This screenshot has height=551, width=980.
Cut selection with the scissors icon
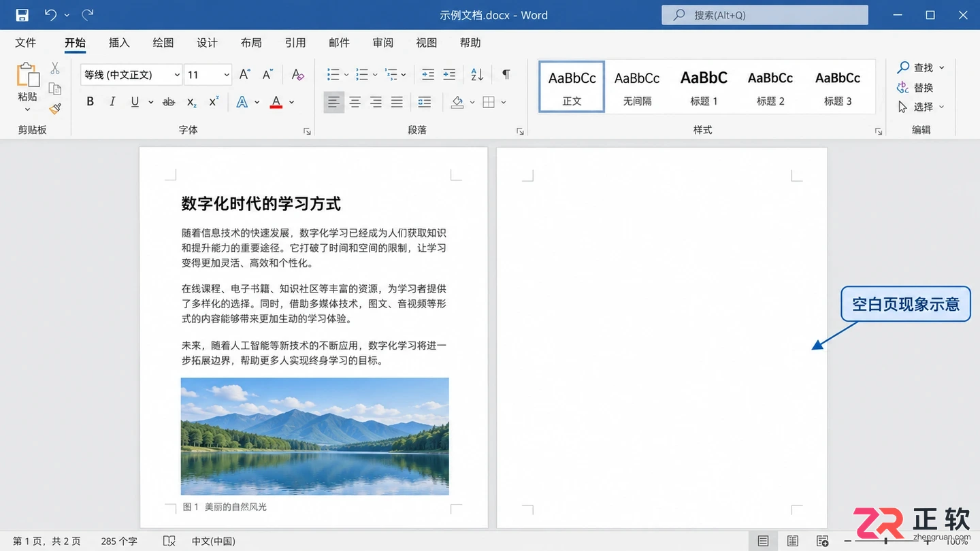point(55,68)
